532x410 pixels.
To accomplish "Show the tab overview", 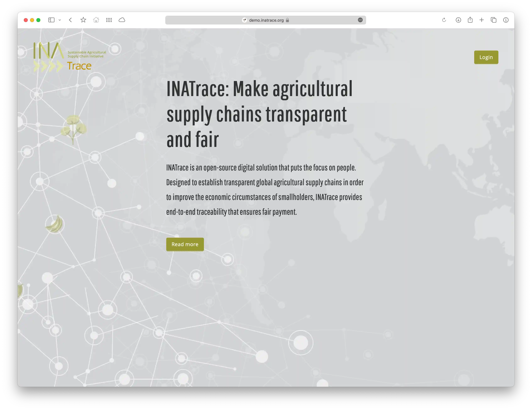I will tap(494, 20).
